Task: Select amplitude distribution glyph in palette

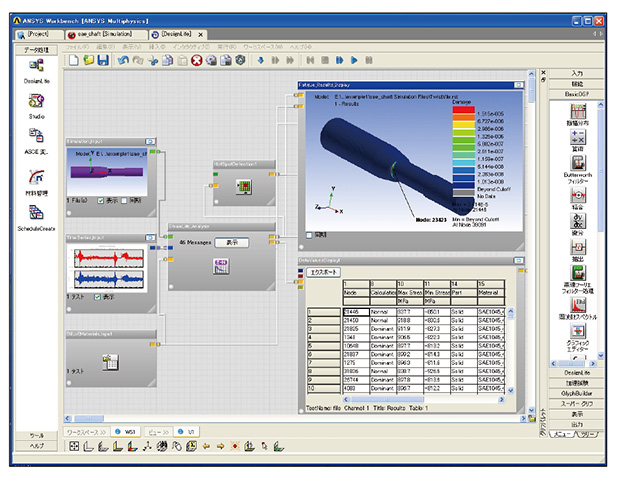Action: pos(578,112)
